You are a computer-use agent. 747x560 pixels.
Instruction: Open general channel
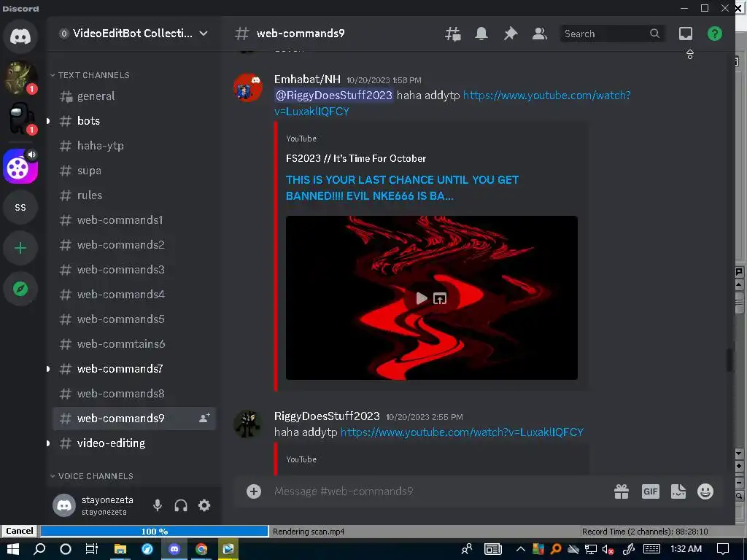tap(134, 96)
